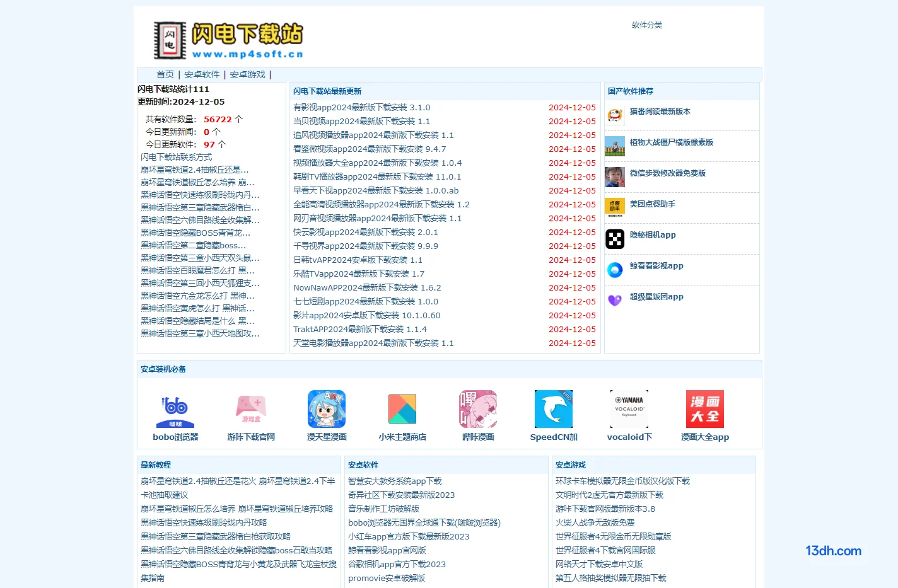
Task: Click 超级星饭团app text link
Action: click(x=656, y=297)
